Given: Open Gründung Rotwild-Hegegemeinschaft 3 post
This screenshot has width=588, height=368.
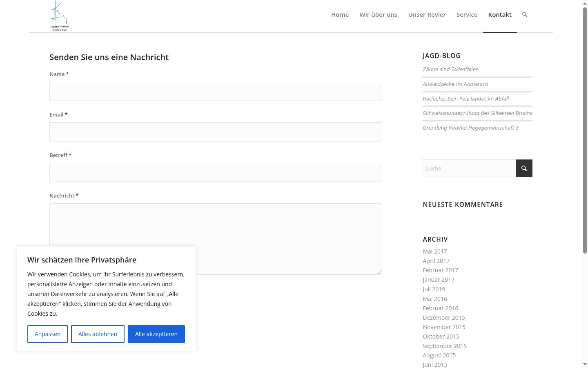Looking at the screenshot, I should coord(470,128).
